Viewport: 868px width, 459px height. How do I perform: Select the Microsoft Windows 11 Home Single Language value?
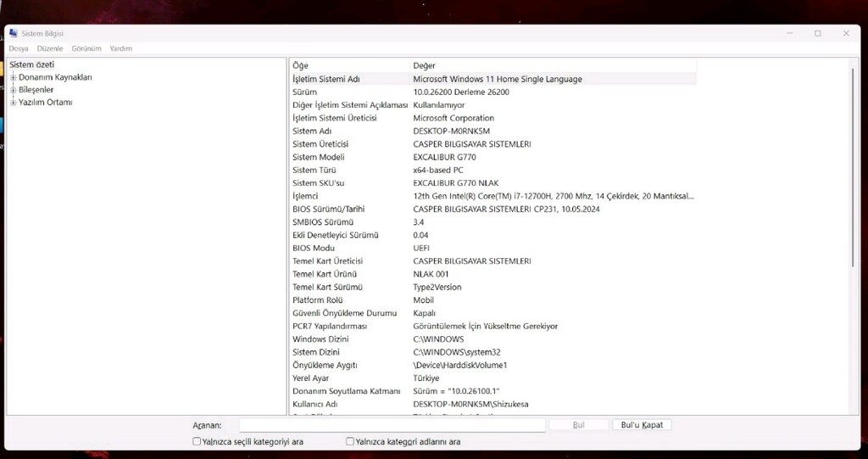498,79
